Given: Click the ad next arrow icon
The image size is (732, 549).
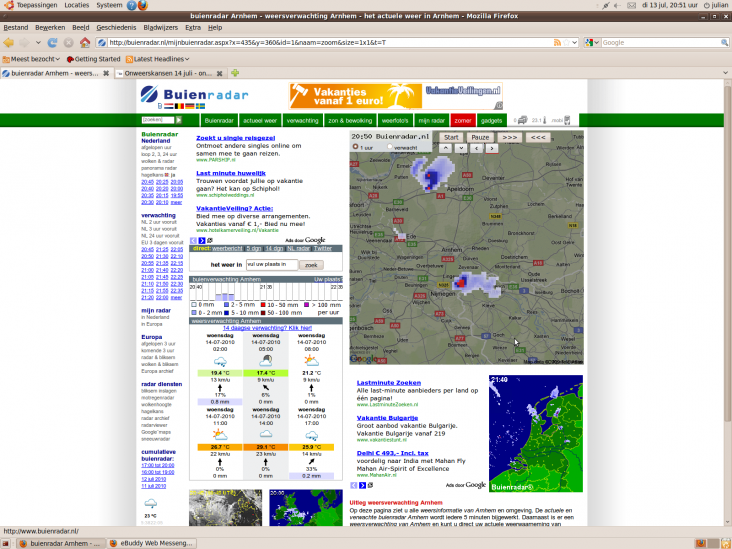Looking at the screenshot, I should [202, 240].
